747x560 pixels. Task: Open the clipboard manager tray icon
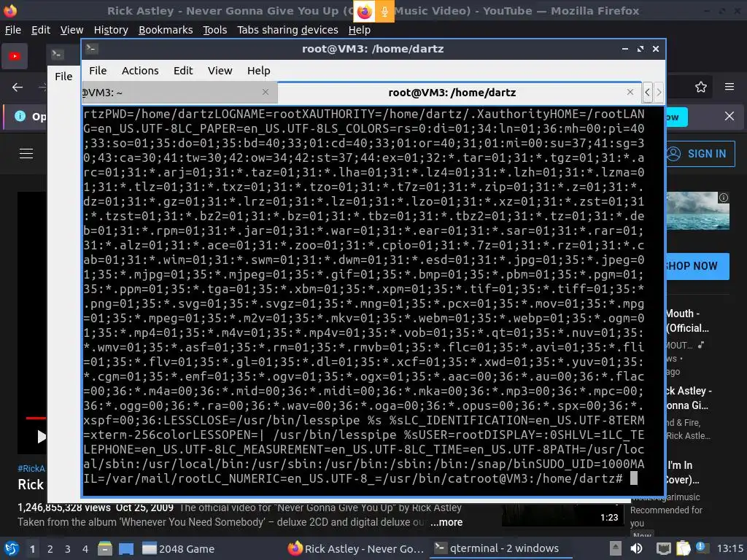tap(683, 548)
